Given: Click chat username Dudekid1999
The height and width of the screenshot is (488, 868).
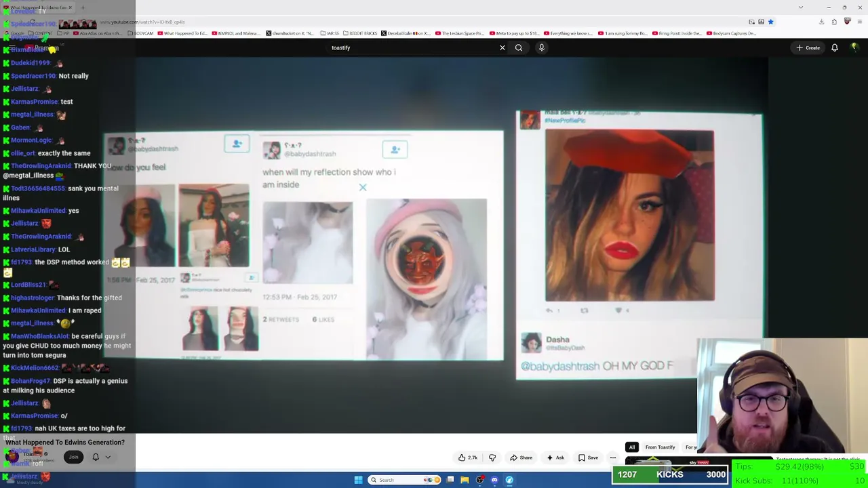Looking at the screenshot, I should [x=31, y=63].
